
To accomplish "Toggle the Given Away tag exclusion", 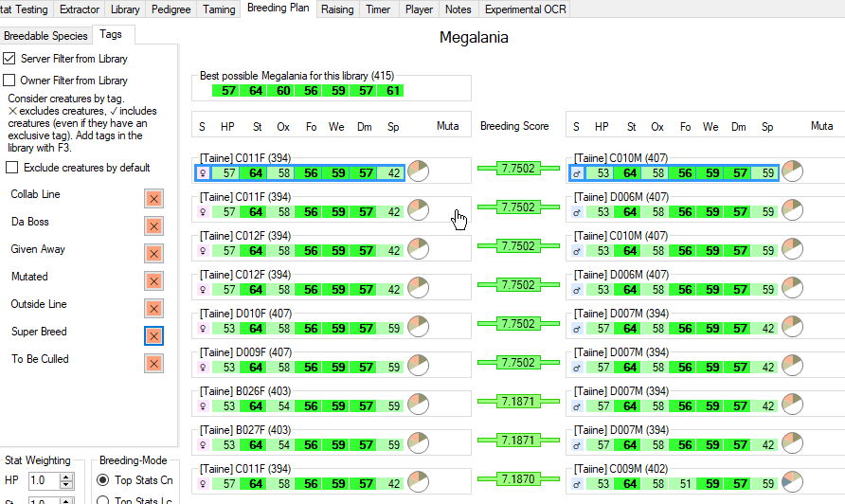I will pos(153,253).
